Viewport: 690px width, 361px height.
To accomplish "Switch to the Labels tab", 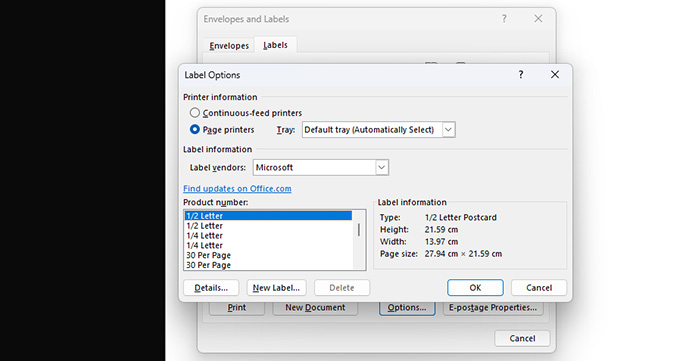I will click(275, 45).
